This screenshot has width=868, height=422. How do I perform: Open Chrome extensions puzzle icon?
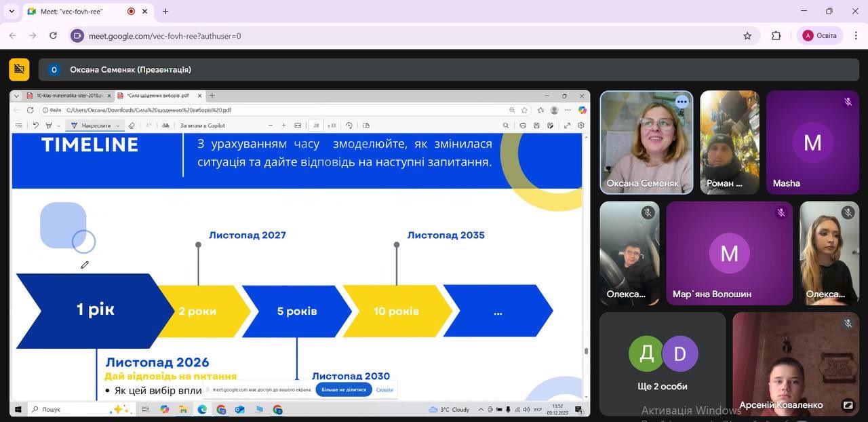pyautogui.click(x=776, y=36)
